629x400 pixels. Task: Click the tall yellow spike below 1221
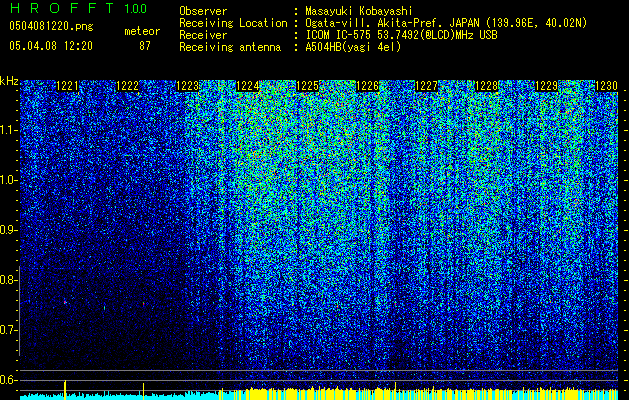pyautogui.click(x=65, y=390)
